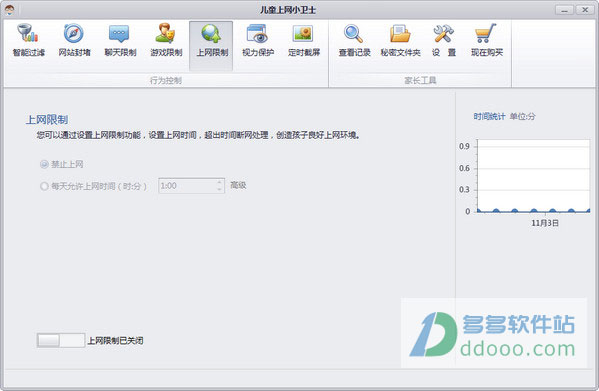The image size is (599, 391).
Task: Open the 视力保护 eyesight protection tool
Action: click(258, 40)
